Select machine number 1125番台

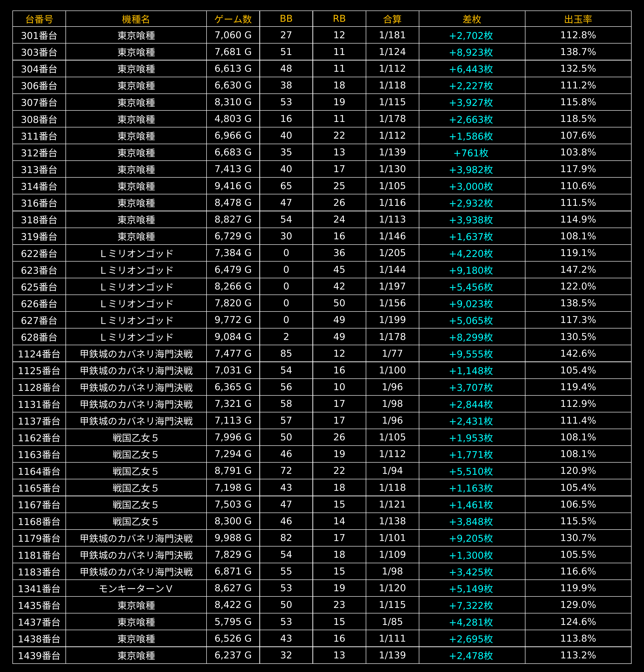[39, 371]
